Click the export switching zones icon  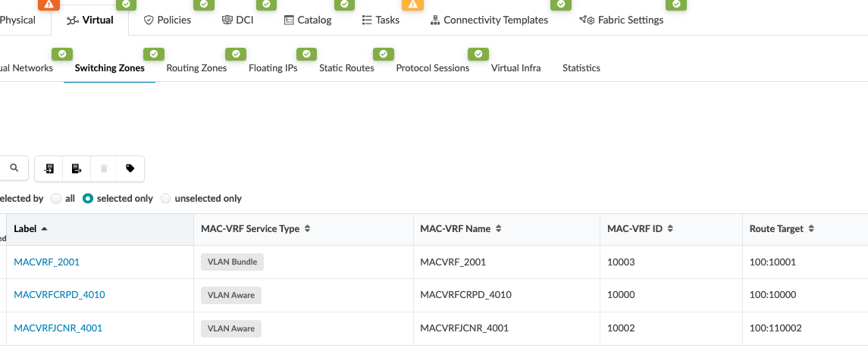pyautogui.click(x=77, y=168)
